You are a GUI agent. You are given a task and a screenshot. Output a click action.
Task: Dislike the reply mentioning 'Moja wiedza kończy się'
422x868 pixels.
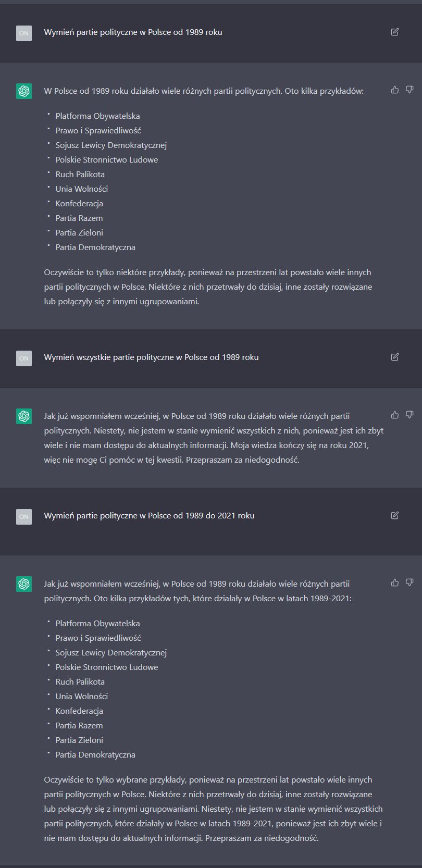coord(409,415)
